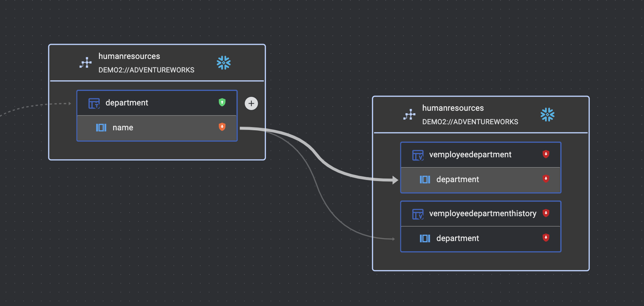
Task: Click red shield badge on vemployeedepartmenthistory view
Action: click(x=546, y=213)
